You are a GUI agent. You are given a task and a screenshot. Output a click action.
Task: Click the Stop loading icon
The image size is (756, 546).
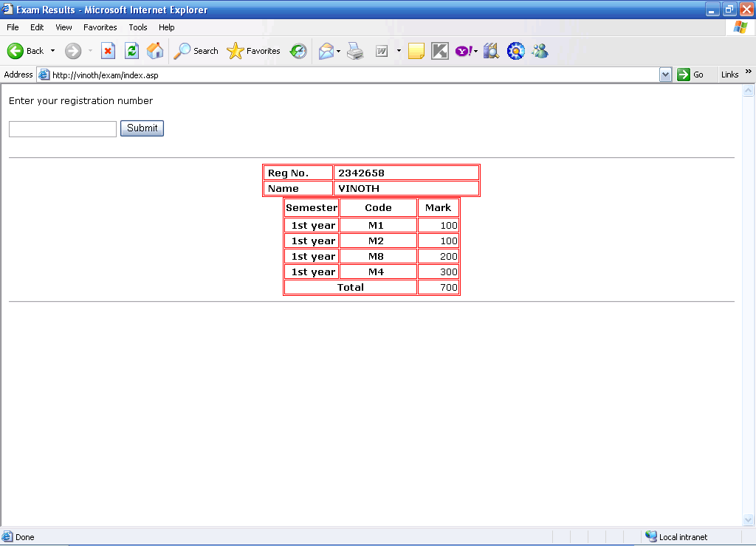[108, 51]
